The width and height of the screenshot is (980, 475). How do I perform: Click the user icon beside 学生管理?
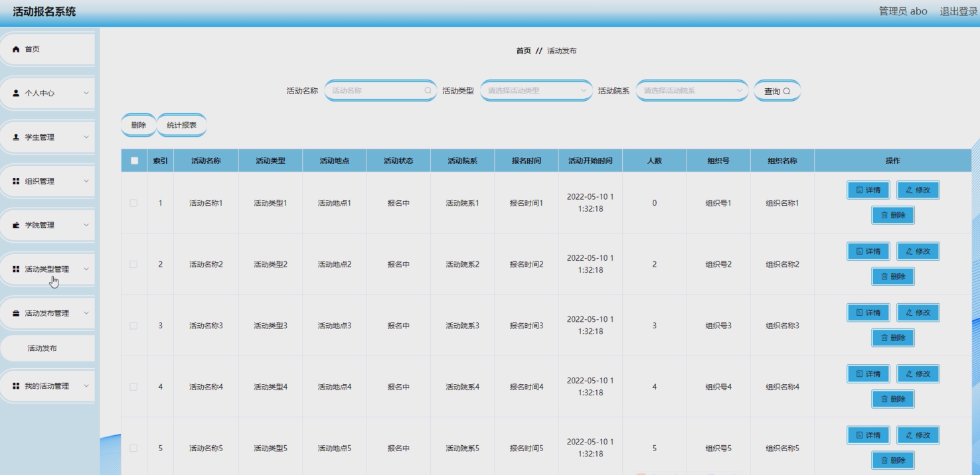(x=17, y=137)
